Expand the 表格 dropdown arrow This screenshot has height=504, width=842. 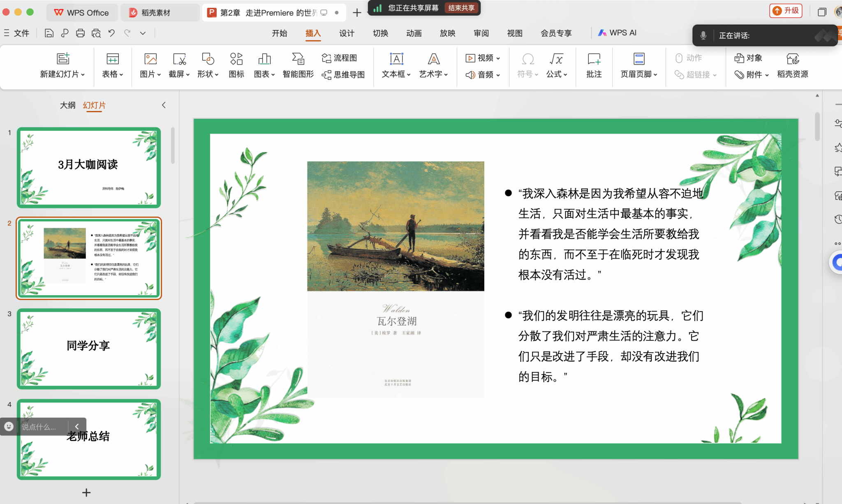tap(121, 74)
